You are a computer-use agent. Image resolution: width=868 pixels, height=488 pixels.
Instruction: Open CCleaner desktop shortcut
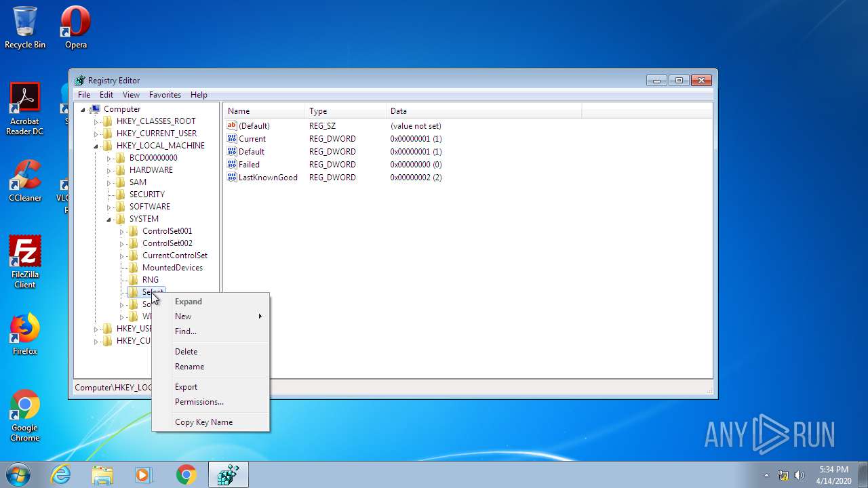25,180
